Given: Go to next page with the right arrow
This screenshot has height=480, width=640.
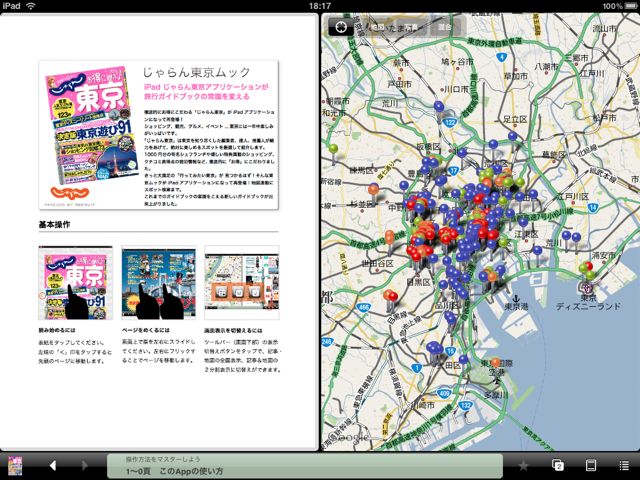Looking at the screenshot, I should [84, 465].
